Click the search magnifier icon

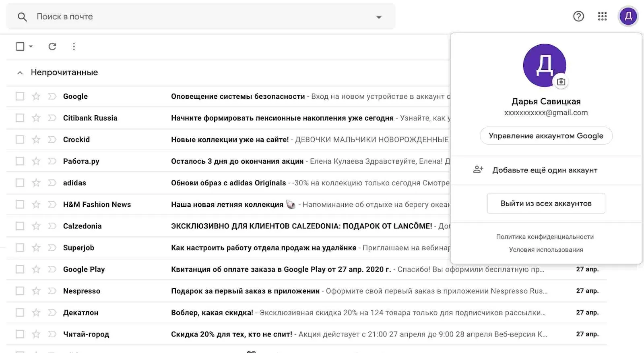coord(23,17)
